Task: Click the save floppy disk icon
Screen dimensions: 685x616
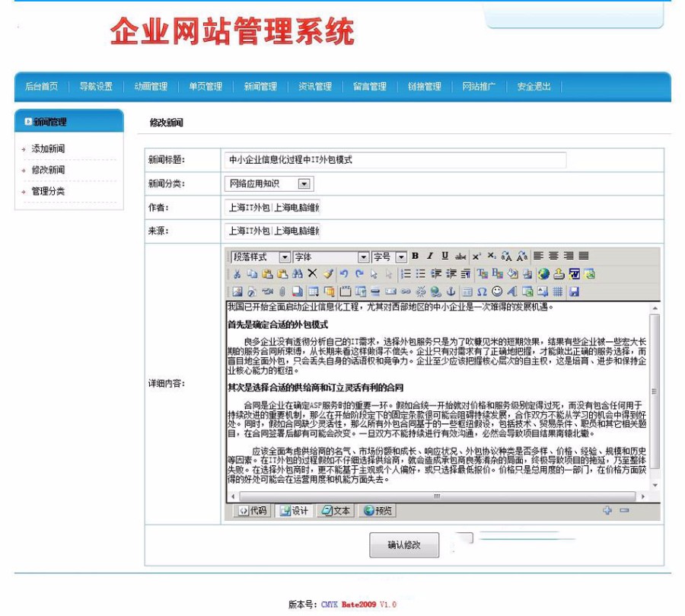Action: click(x=574, y=292)
